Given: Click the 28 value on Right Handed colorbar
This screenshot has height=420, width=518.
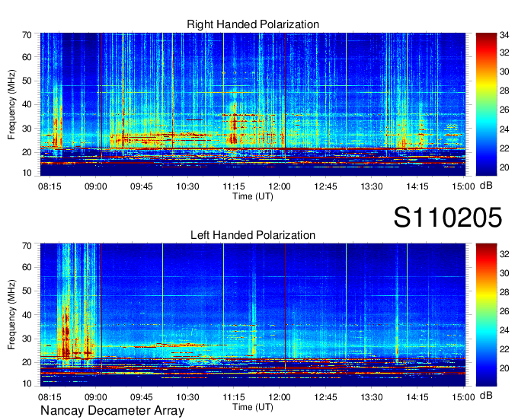Looking at the screenshot, I should pyautogui.click(x=504, y=91).
